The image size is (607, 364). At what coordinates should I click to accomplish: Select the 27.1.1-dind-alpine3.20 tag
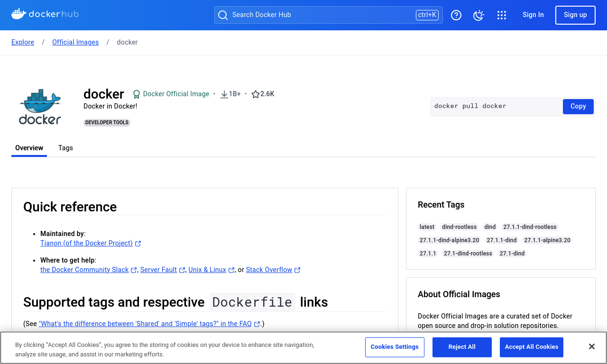[449, 240]
